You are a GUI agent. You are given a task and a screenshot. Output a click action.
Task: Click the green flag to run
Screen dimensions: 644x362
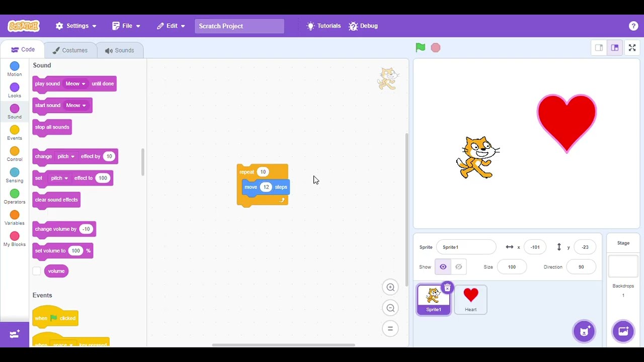pos(421,48)
